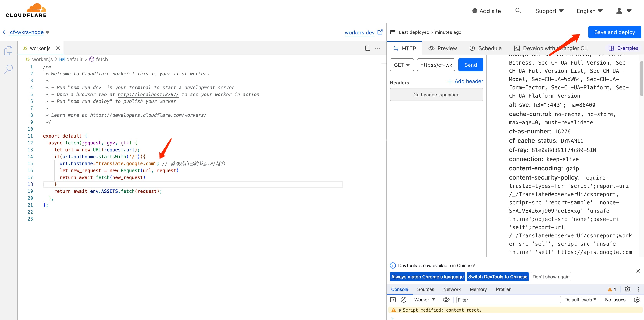
Task: Go back using the cf-wkrs-node arrow
Action: 5,32
